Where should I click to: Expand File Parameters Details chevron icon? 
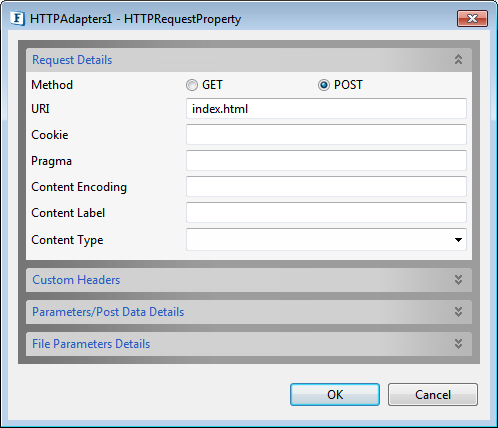(458, 344)
